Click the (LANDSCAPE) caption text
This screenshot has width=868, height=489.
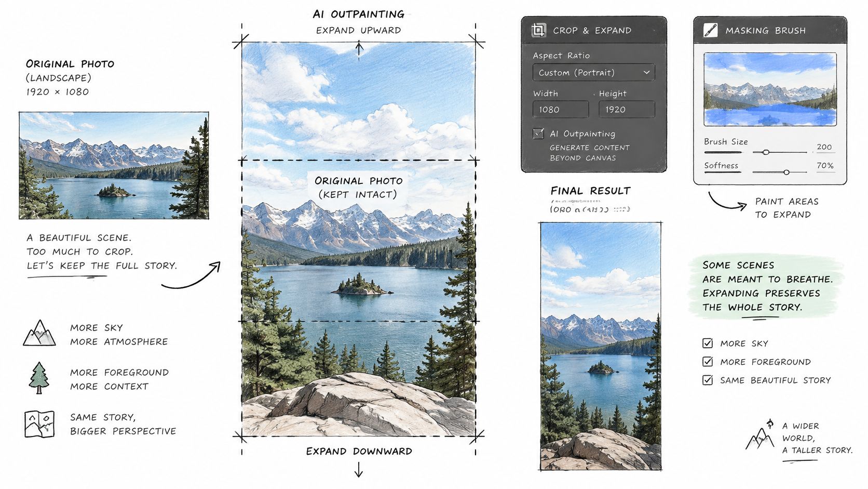coord(59,78)
